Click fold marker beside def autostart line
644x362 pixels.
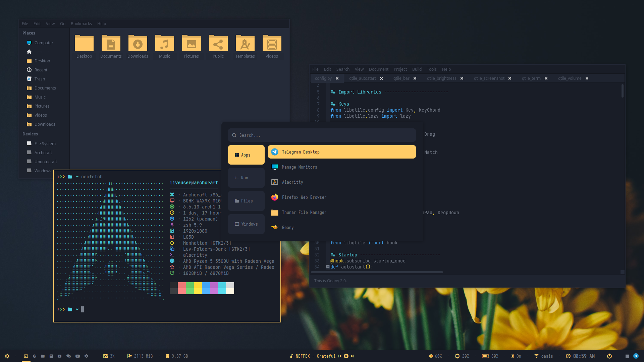tap(328, 267)
